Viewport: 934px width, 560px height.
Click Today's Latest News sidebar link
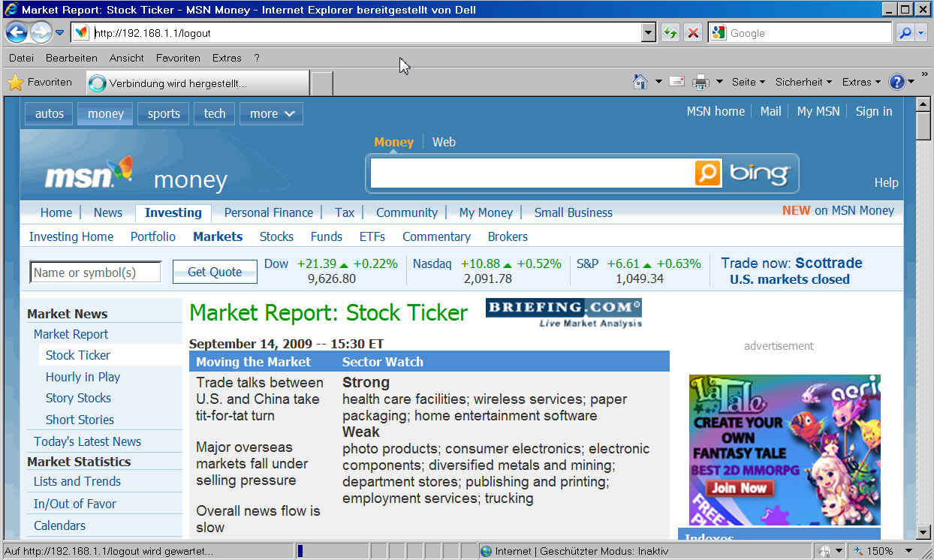click(x=87, y=441)
